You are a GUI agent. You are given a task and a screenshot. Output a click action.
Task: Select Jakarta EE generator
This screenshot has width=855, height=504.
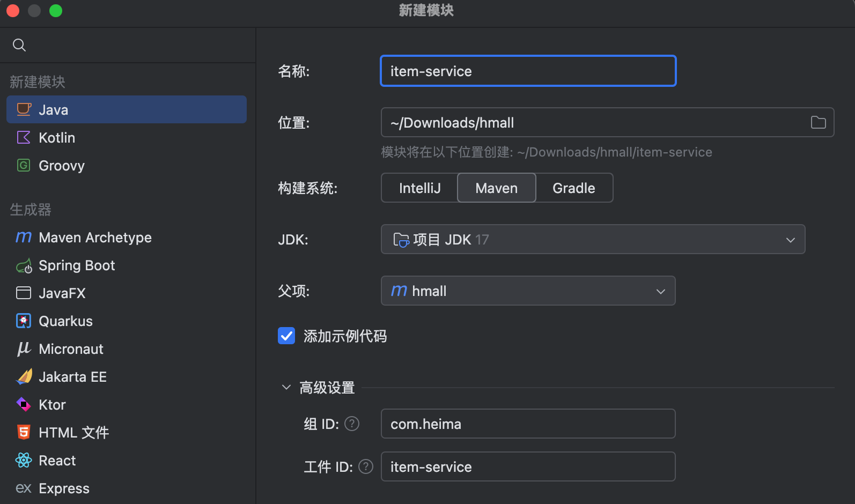click(127, 376)
